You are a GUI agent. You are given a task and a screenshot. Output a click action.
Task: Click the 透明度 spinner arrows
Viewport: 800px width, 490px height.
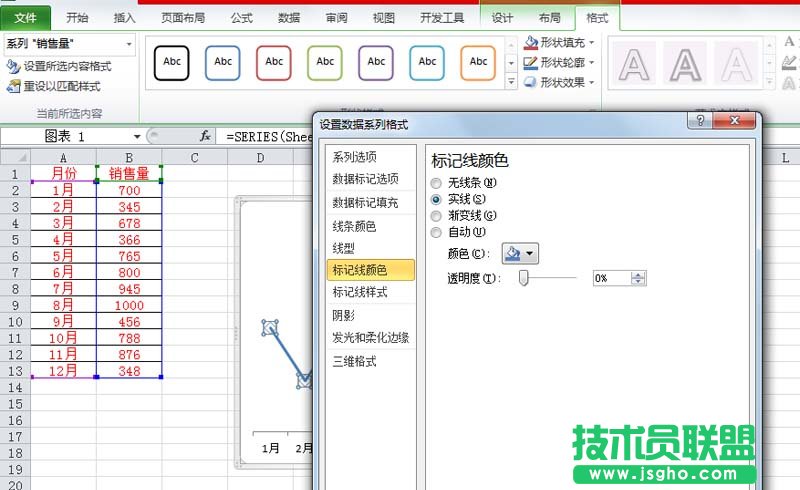638,278
